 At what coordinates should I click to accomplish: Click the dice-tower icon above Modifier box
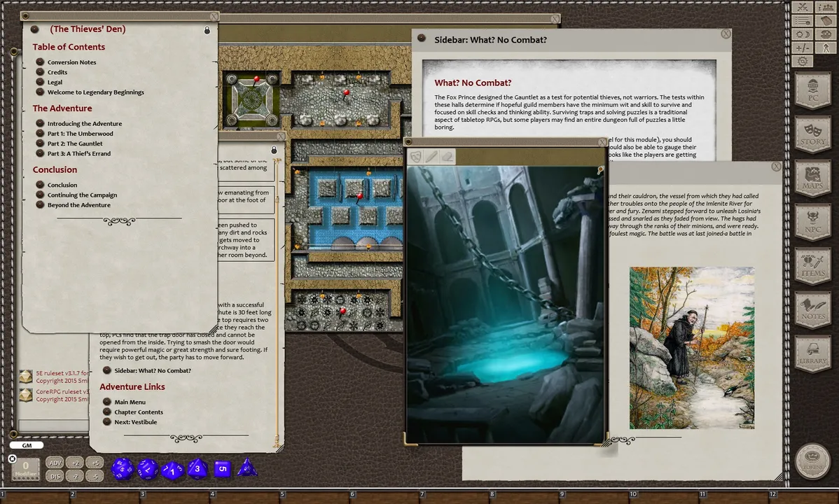click(x=13, y=458)
